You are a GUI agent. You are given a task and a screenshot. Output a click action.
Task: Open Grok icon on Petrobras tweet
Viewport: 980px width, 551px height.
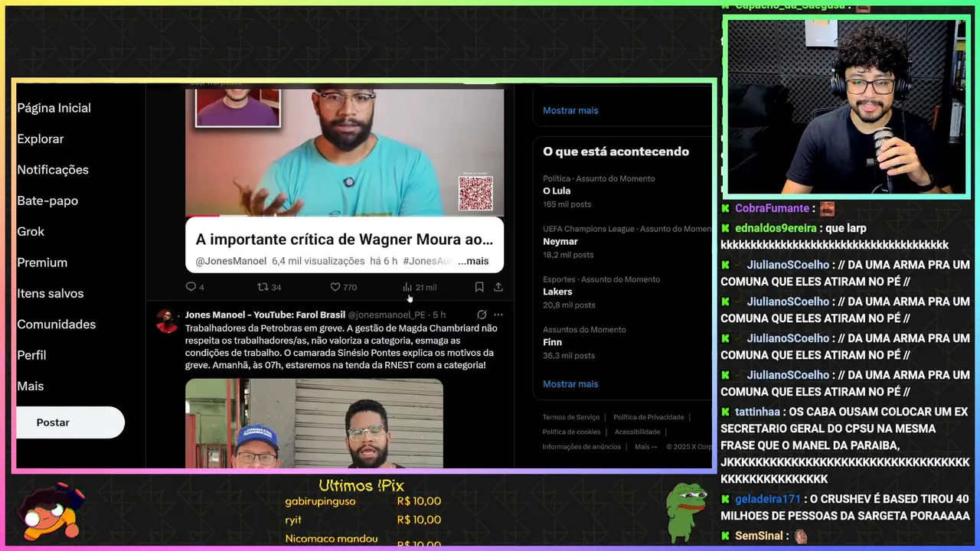482,315
